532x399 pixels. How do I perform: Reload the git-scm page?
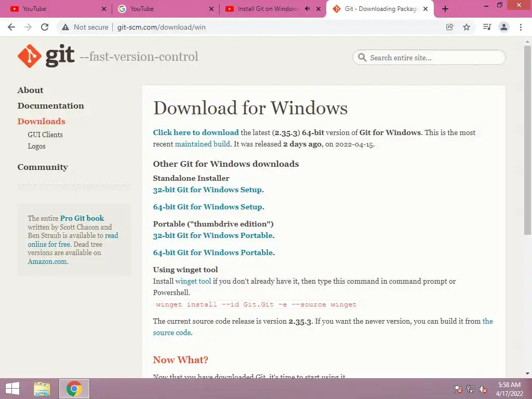pyautogui.click(x=45, y=27)
